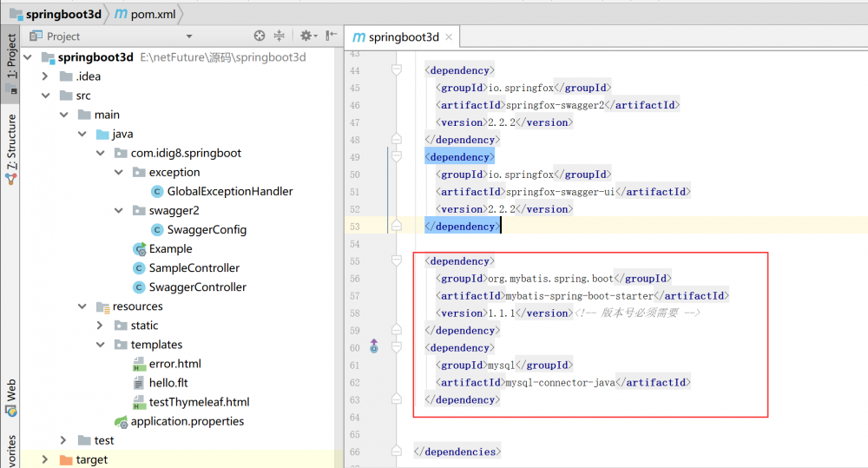
Task: Open the Project panel settings gear
Action: 305,36
